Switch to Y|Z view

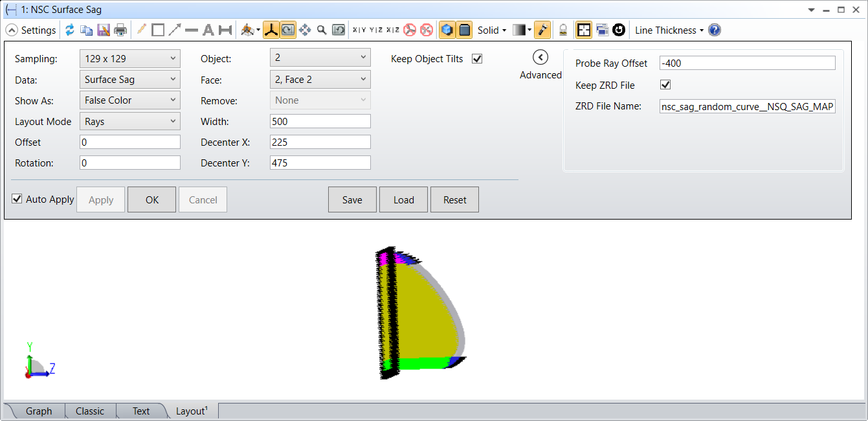pyautogui.click(x=376, y=30)
